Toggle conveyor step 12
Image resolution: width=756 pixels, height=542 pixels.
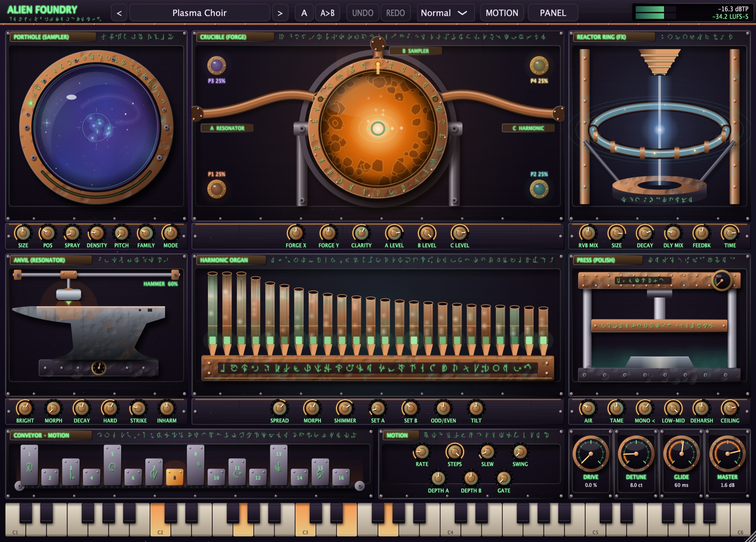pyautogui.click(x=258, y=477)
